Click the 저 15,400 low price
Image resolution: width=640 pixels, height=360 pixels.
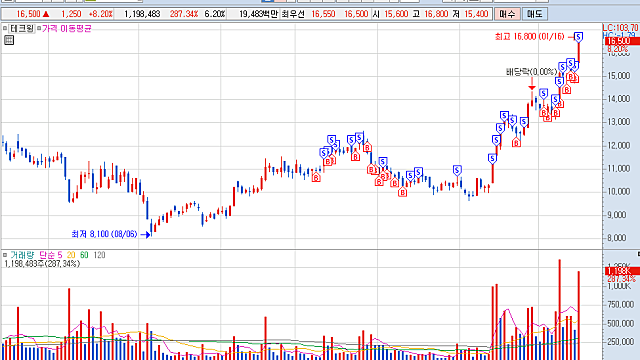coord(470,14)
